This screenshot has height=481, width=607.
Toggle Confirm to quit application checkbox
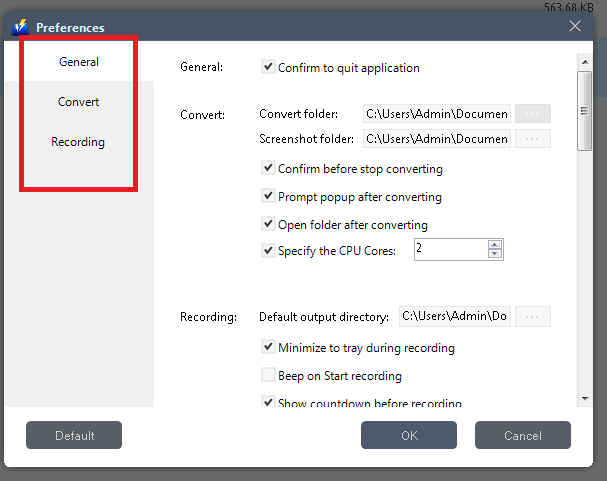coord(268,67)
